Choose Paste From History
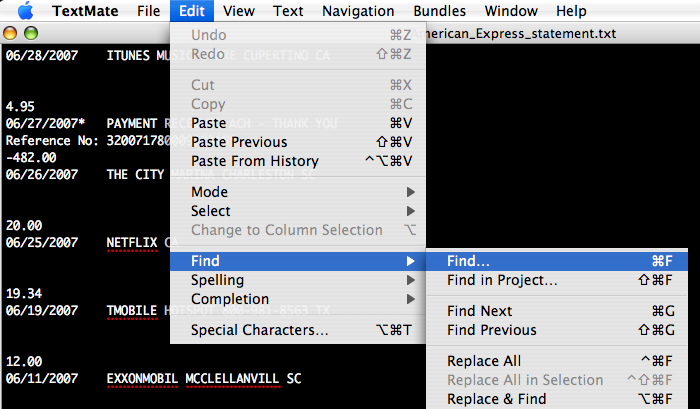 pyautogui.click(x=298, y=161)
